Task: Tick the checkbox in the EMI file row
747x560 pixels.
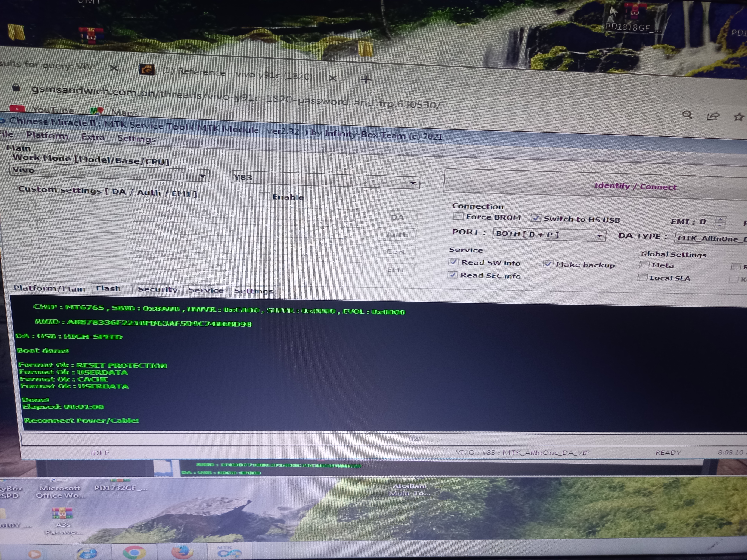Action: click(x=28, y=260)
